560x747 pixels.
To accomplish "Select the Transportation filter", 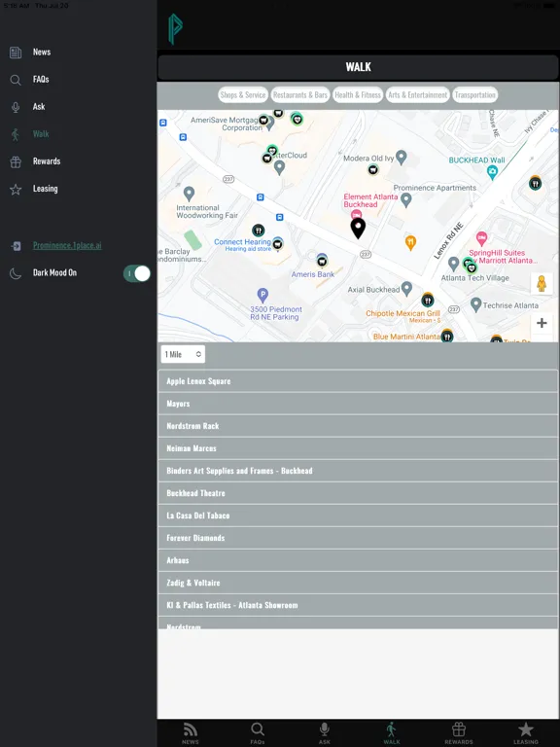I will 474,94.
